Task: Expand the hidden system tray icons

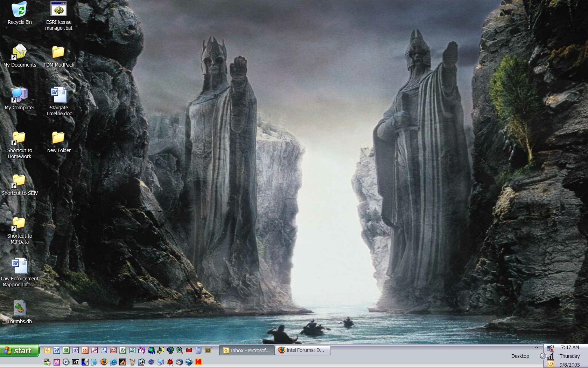Action: coord(543,356)
